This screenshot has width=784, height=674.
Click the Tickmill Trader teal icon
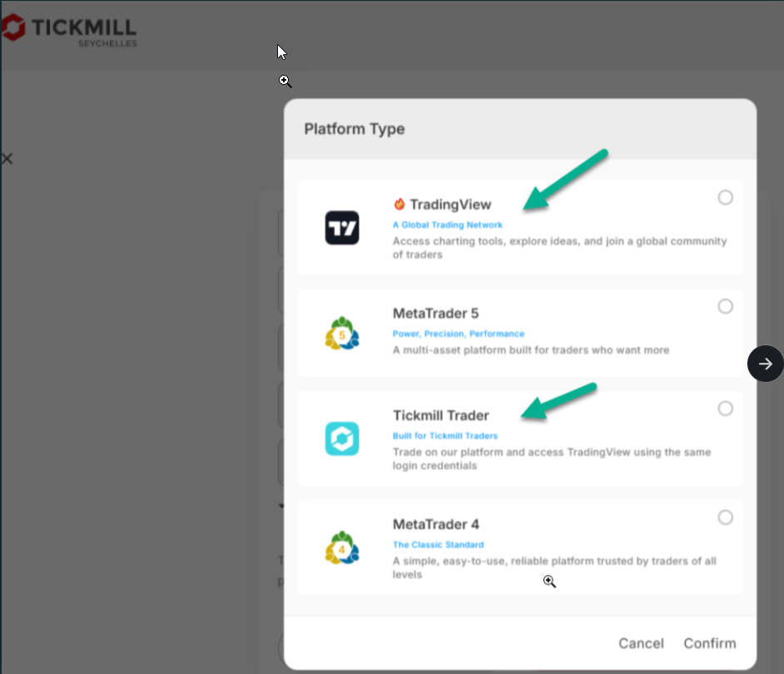pos(342,439)
